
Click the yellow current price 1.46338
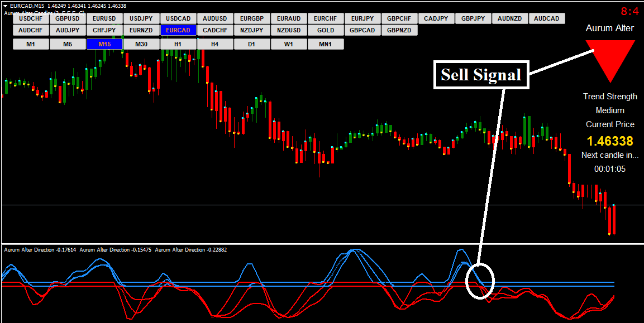click(610, 141)
